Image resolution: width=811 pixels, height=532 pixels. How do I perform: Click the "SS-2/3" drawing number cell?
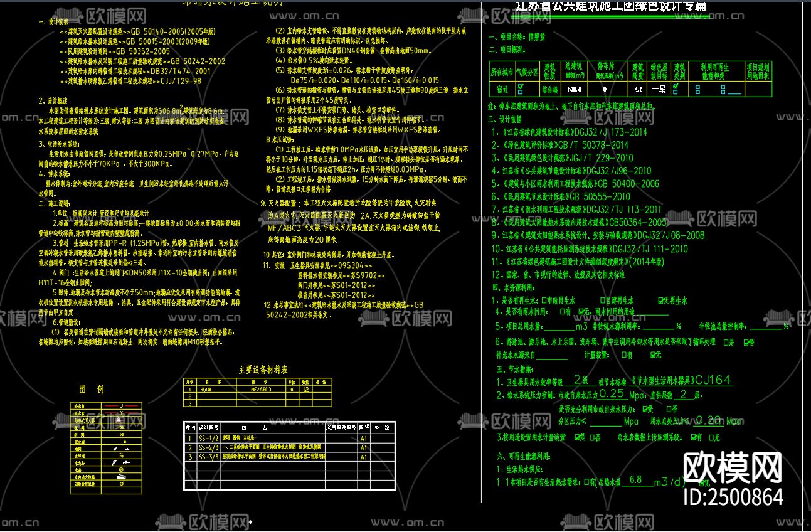[x=209, y=448]
